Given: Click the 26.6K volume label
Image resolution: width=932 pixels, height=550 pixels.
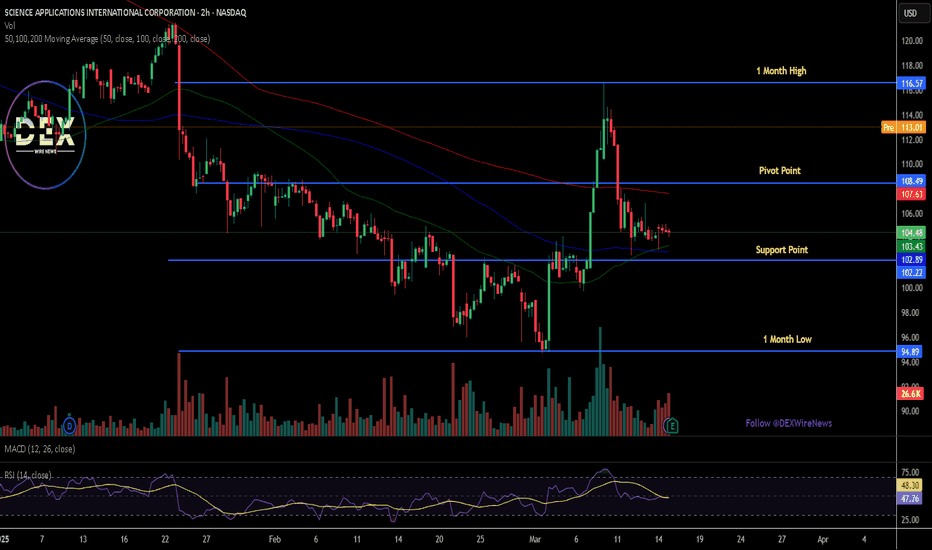Looking at the screenshot, I should pos(910,394).
